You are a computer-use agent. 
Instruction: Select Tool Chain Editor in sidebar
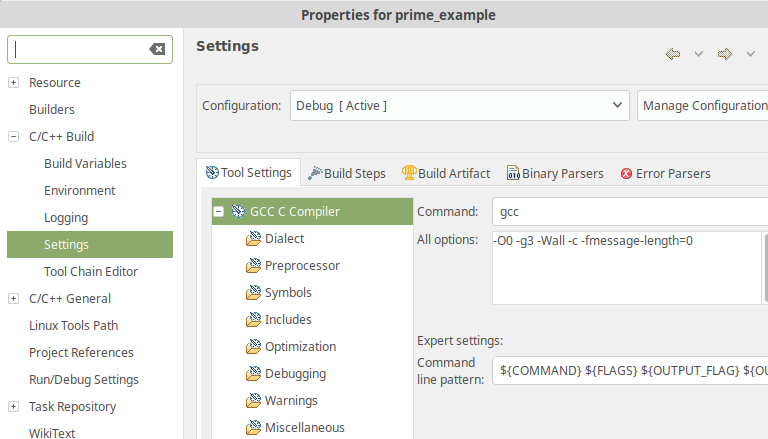point(90,272)
